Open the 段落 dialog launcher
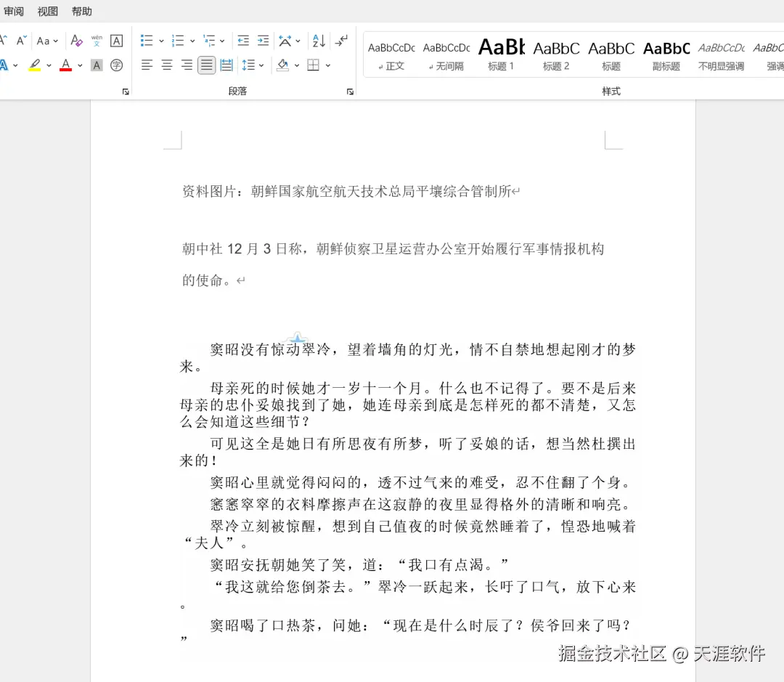784x682 pixels. point(349,91)
